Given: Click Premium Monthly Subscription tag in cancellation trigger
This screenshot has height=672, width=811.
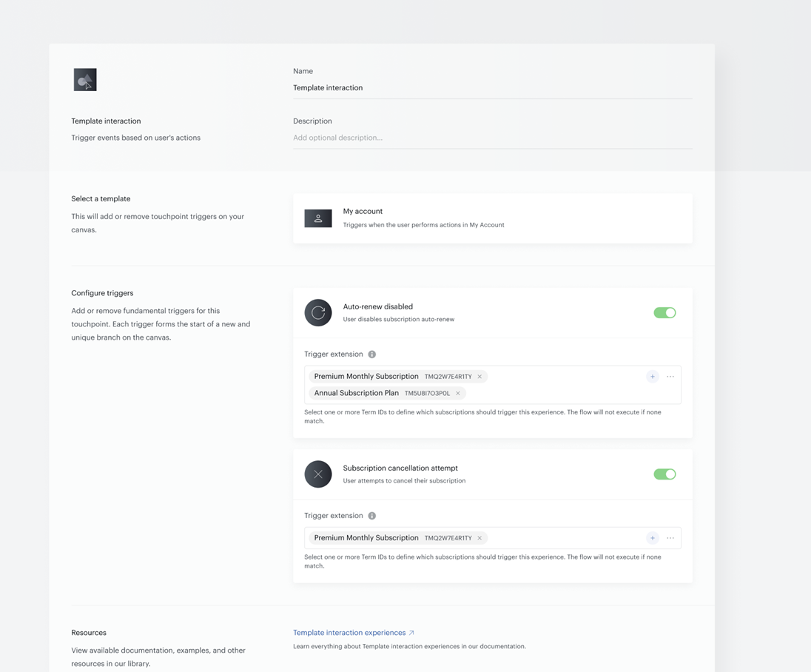Looking at the screenshot, I should [x=398, y=538].
